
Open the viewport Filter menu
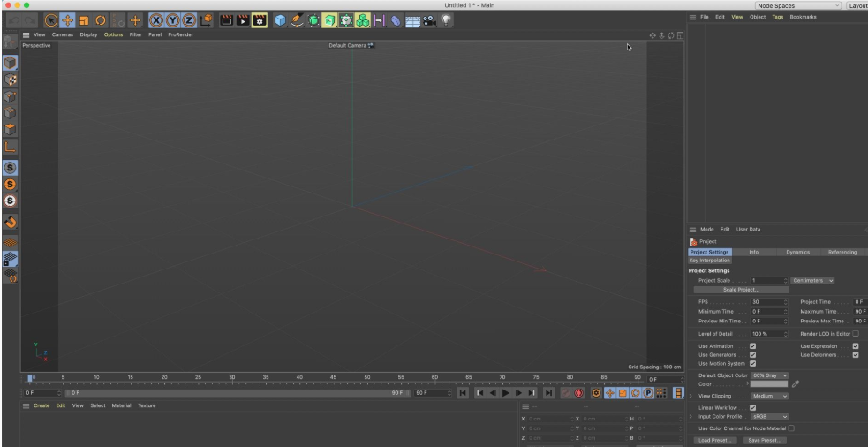(x=136, y=35)
